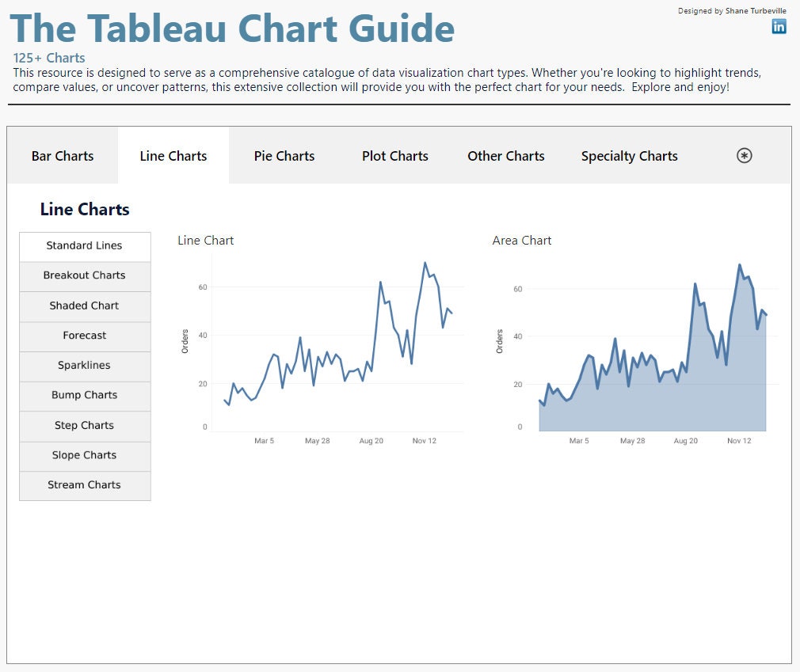800x672 pixels.
Task: Select Step Charts from the list
Action: click(x=85, y=425)
